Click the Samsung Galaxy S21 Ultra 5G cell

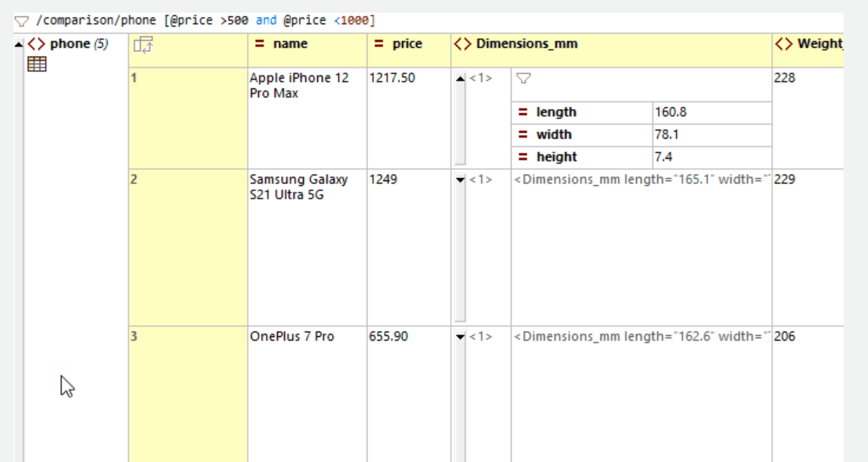click(307, 248)
